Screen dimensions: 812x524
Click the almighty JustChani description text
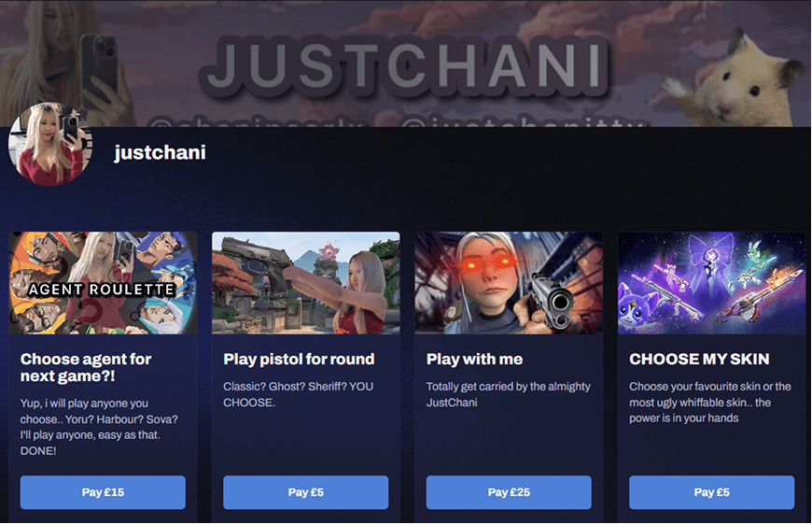tap(508, 394)
